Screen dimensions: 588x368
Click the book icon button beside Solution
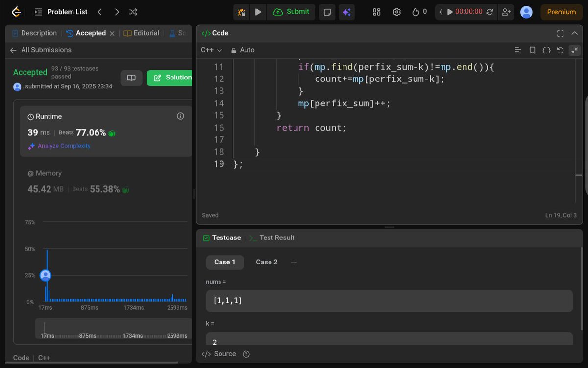coord(131,78)
